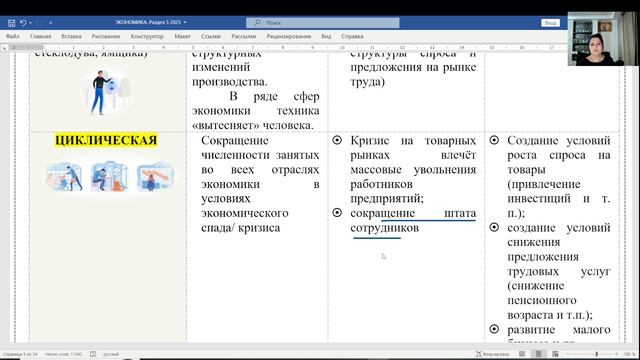640x360 pixels.
Task: Click the bullet before 'Создание условий роста'
Action: click(x=494, y=140)
